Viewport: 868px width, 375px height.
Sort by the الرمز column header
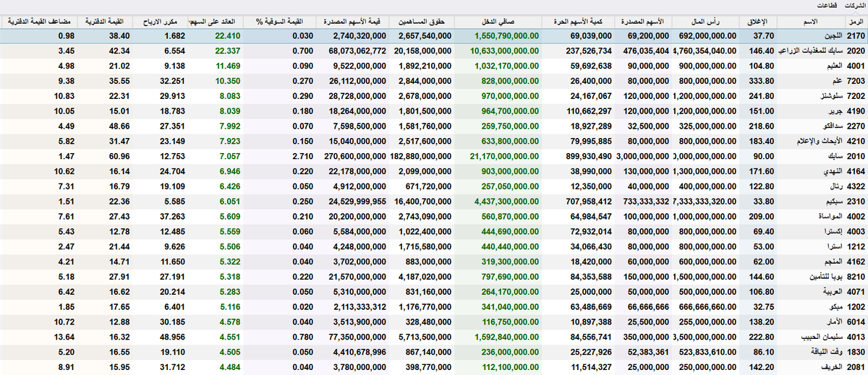tap(857, 22)
